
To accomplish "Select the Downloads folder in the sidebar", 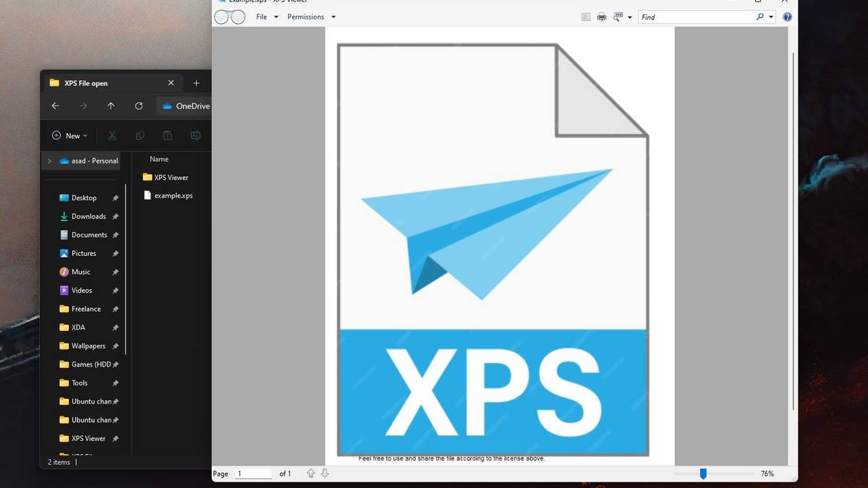I will tap(88, 215).
